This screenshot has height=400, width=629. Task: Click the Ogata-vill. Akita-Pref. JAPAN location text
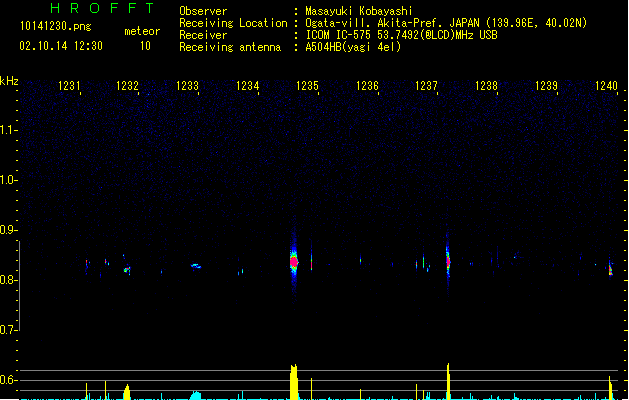coord(392,23)
